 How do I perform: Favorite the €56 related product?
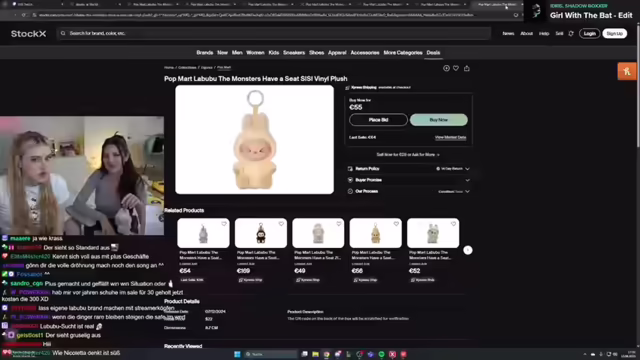pos(396,224)
